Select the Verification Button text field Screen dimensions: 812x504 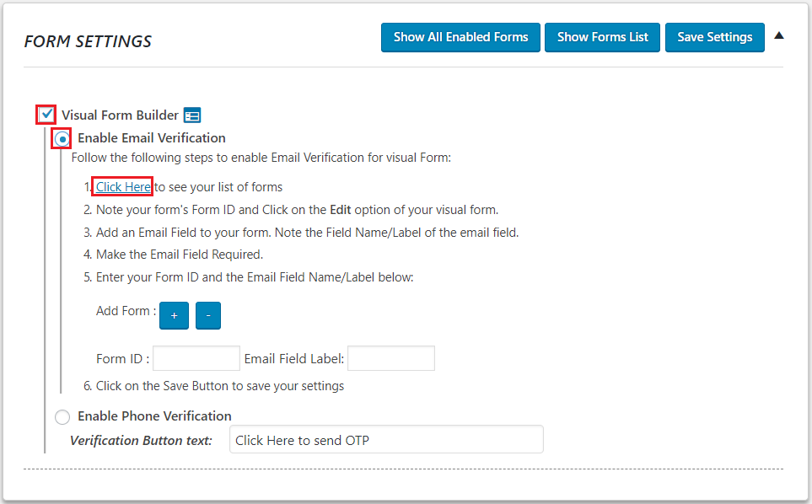coord(386,439)
